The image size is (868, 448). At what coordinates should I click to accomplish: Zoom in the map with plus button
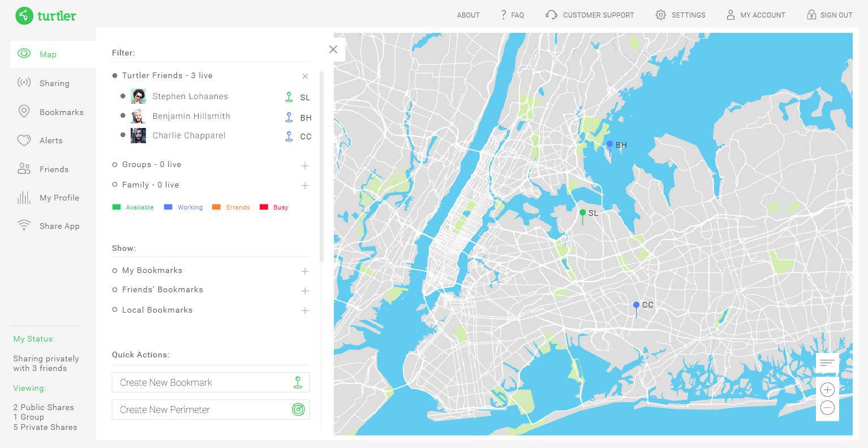pos(827,390)
